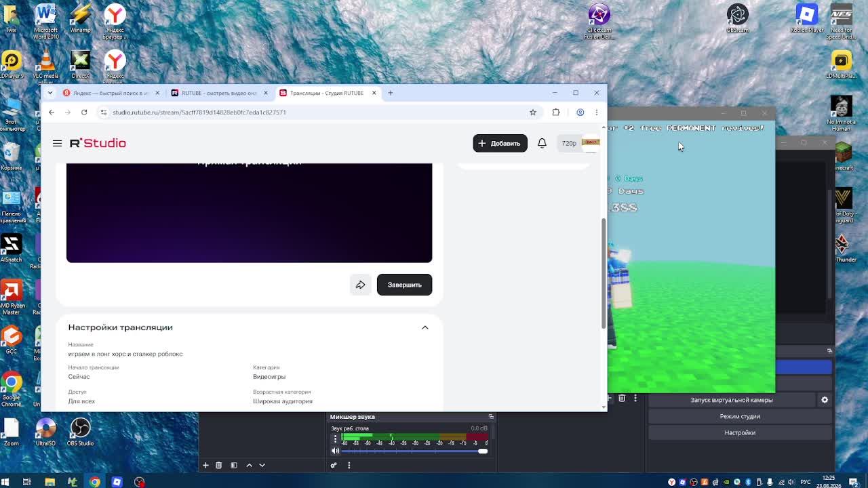
Task: Open advanced audio properties gear in OBS mixer
Action: [334, 465]
